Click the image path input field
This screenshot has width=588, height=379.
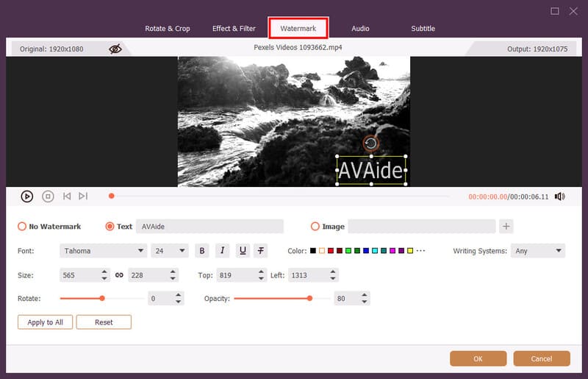pos(422,226)
